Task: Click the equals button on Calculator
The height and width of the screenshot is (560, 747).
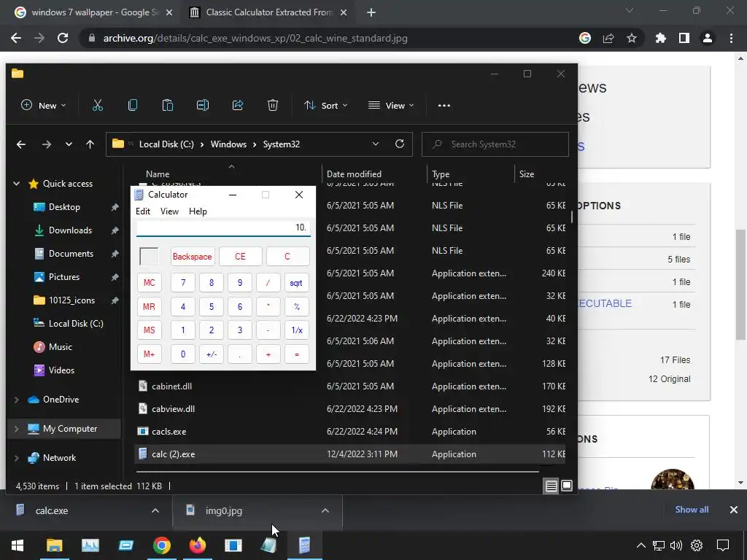Action: click(x=296, y=354)
